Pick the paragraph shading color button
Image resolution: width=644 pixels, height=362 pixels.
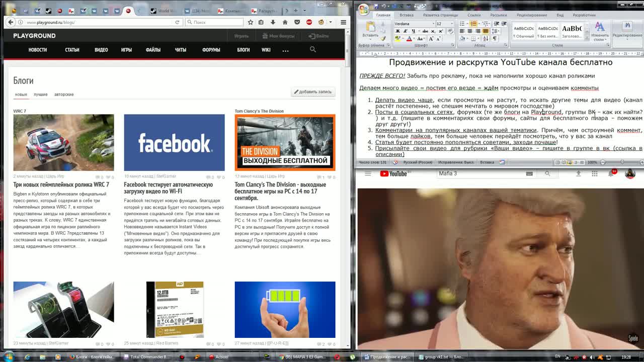tap(462, 39)
